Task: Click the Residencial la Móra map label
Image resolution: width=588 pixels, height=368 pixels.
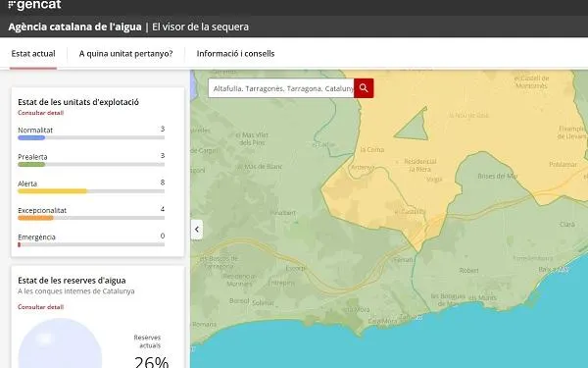Action: point(420,165)
